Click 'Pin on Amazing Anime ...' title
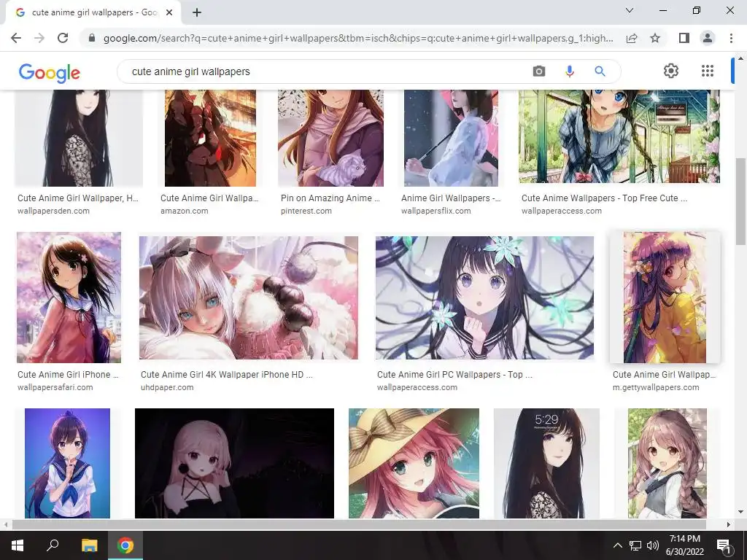The image size is (747, 560). pos(330,198)
